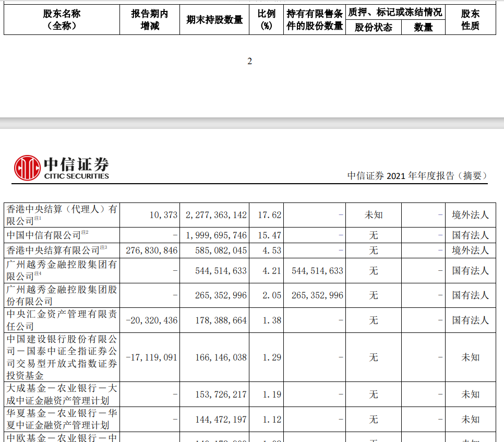Screen dimensions: 504x442
Task: Click the percentage 15.47
Action: coord(269,235)
